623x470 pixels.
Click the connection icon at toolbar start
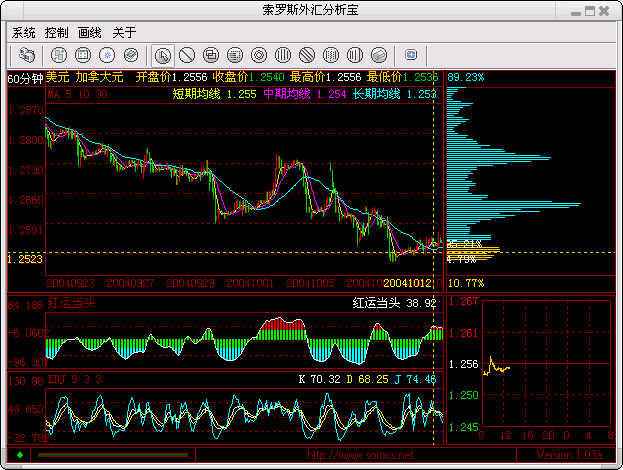(x=27, y=54)
